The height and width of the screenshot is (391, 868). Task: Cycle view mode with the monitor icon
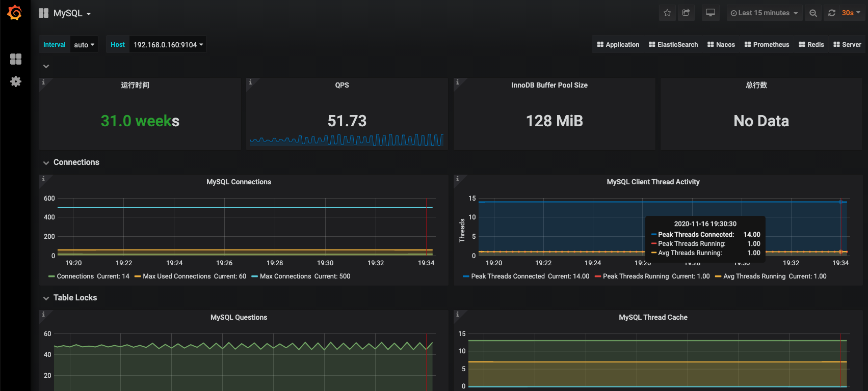[x=711, y=13]
